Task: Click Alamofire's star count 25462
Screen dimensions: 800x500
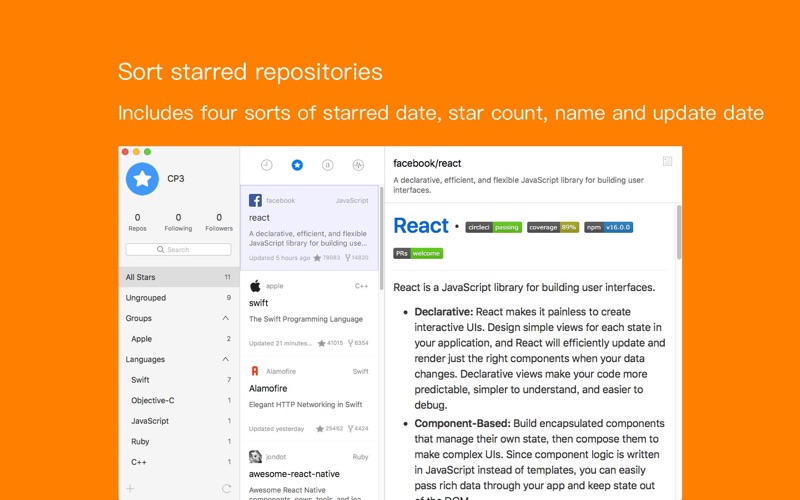Action: click(330, 429)
